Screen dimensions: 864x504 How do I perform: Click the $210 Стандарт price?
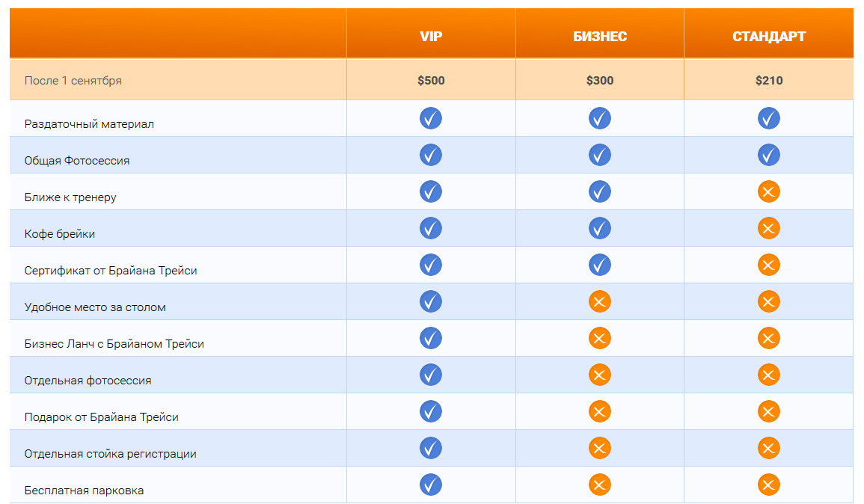point(769,80)
